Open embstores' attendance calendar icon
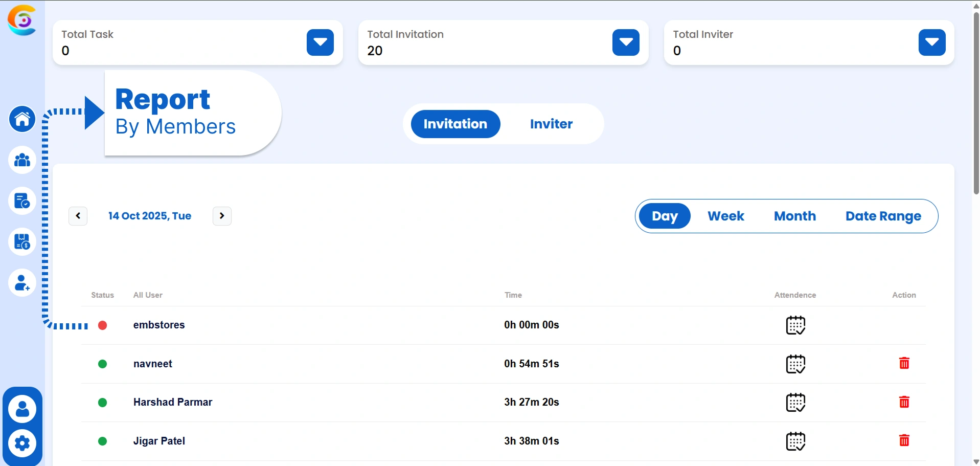 coord(795,325)
